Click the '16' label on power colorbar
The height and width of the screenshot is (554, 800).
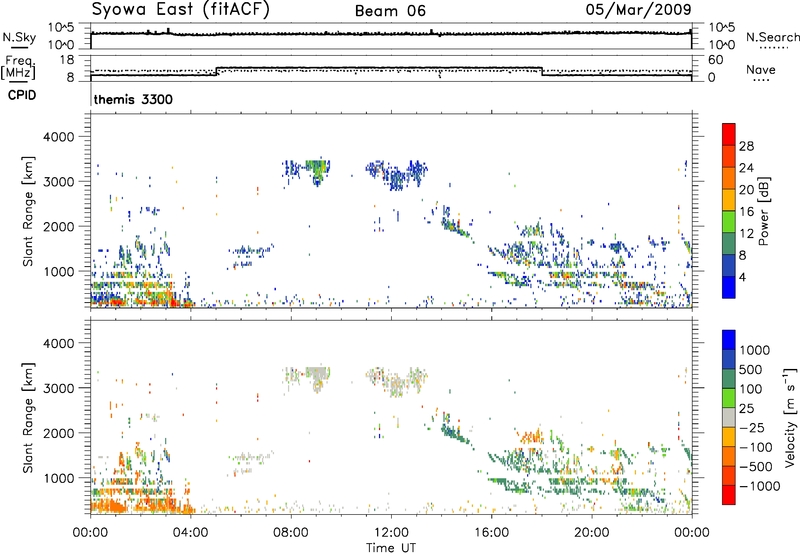coord(746,212)
